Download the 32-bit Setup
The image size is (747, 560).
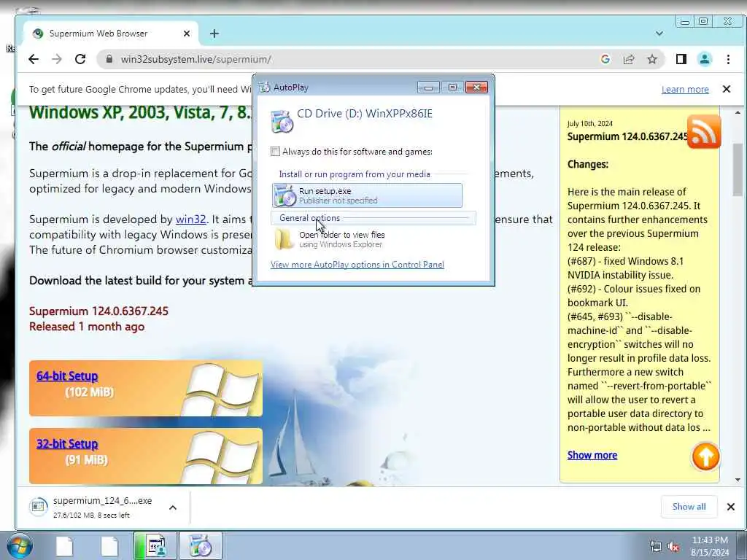tap(67, 444)
